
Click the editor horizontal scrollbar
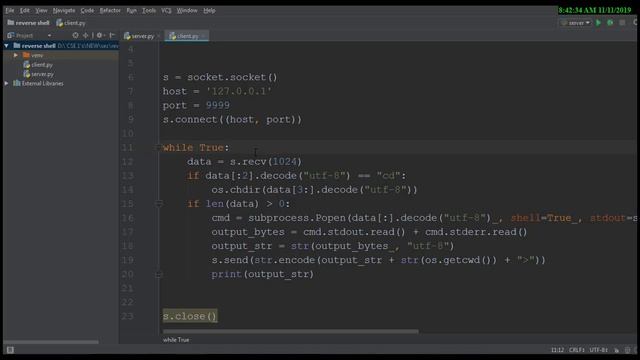tap(290, 331)
